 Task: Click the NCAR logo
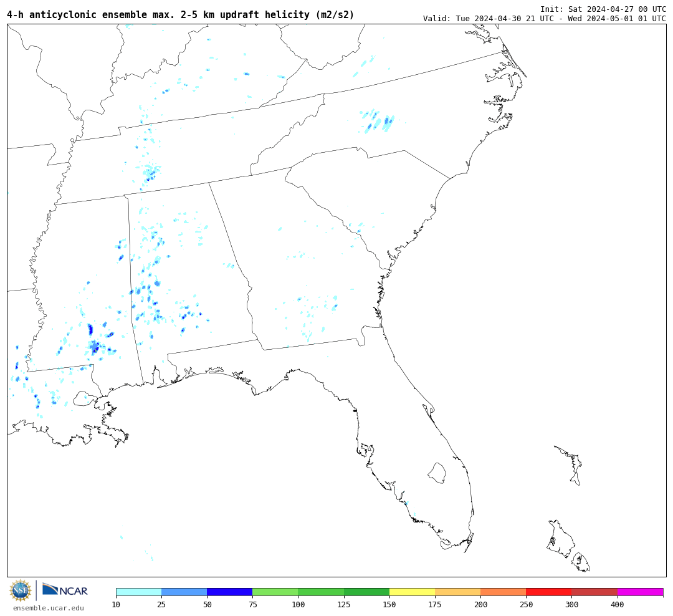[x=65, y=590]
